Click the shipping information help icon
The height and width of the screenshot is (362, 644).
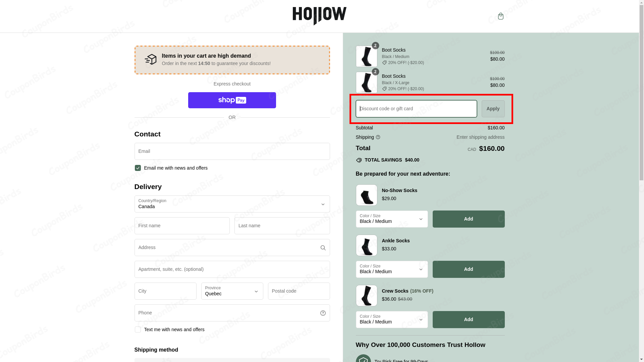[378, 137]
